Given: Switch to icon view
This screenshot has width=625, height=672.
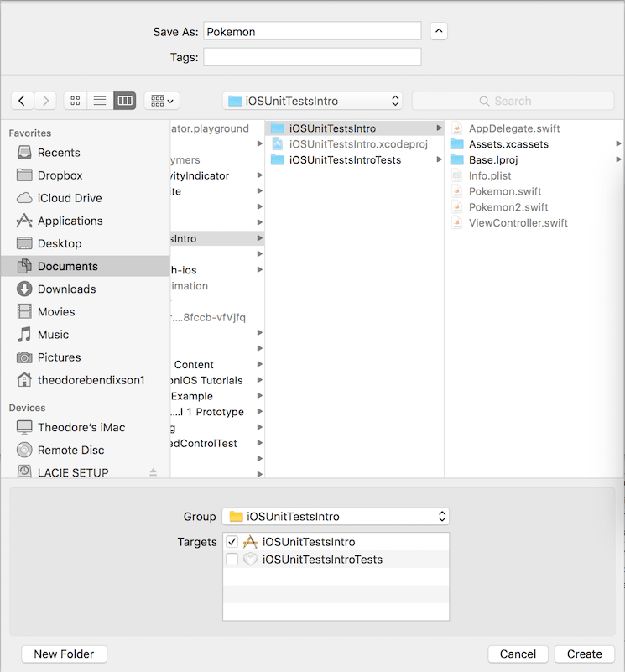Looking at the screenshot, I should tap(76, 101).
